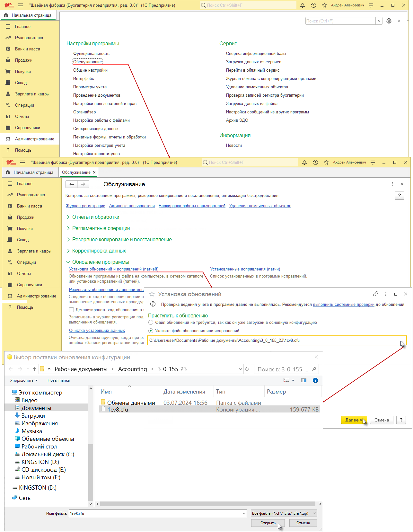Screen dimensions: 413x532
Task: Go forward with arrow in Обслуживание page
Action: point(83,184)
